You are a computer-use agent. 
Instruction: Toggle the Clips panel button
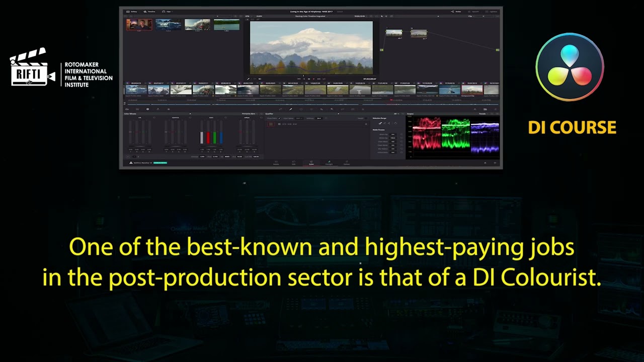[167, 12]
